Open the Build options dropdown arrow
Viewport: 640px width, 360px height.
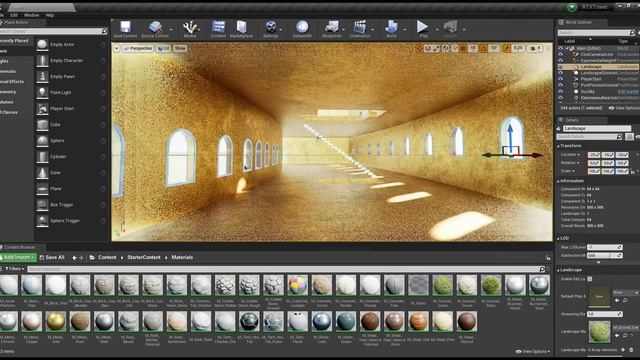coord(404,29)
